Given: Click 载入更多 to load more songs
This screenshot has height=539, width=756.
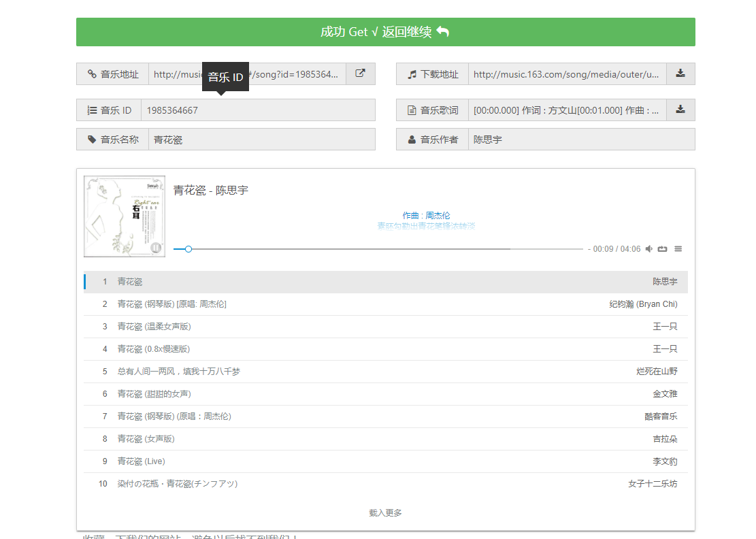Looking at the screenshot, I should (x=385, y=512).
